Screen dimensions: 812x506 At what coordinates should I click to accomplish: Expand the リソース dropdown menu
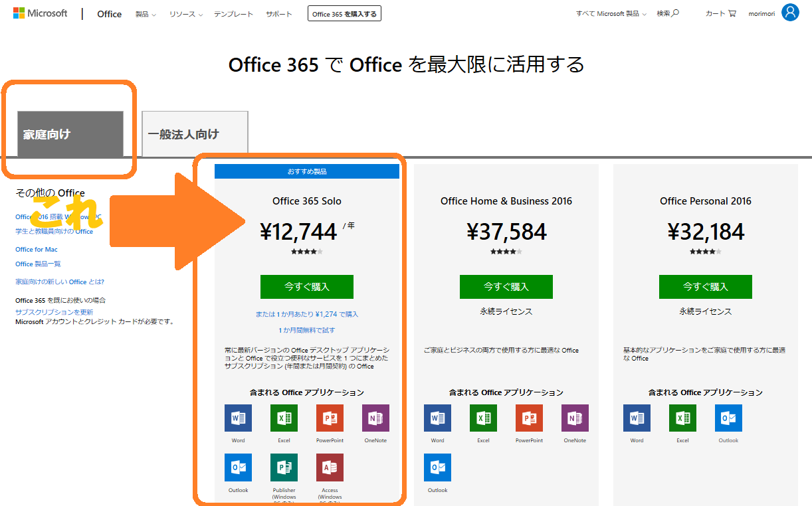[185, 14]
